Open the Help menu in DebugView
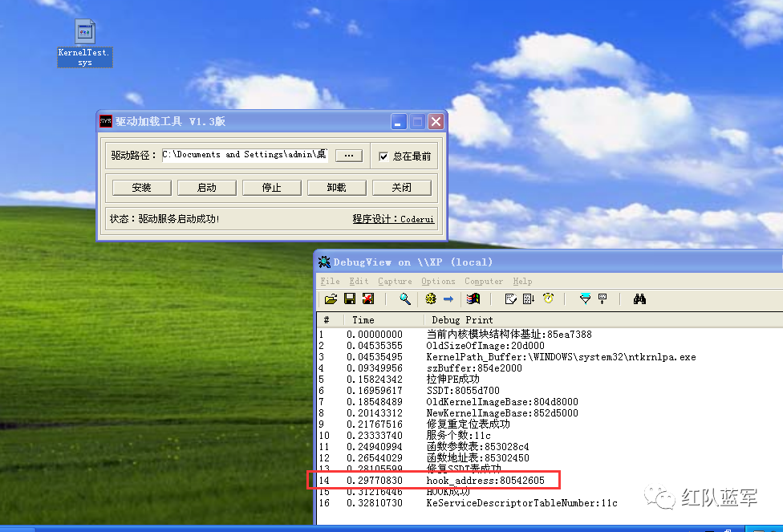This screenshot has height=532, width=783. coord(522,281)
